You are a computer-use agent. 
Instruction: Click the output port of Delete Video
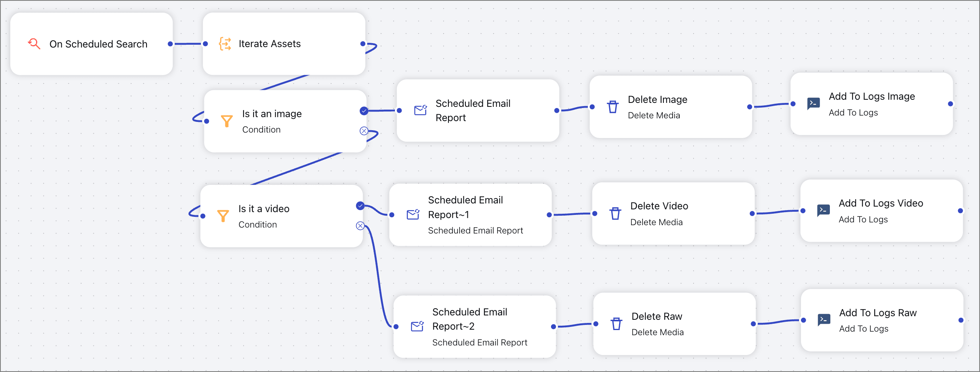(x=752, y=214)
